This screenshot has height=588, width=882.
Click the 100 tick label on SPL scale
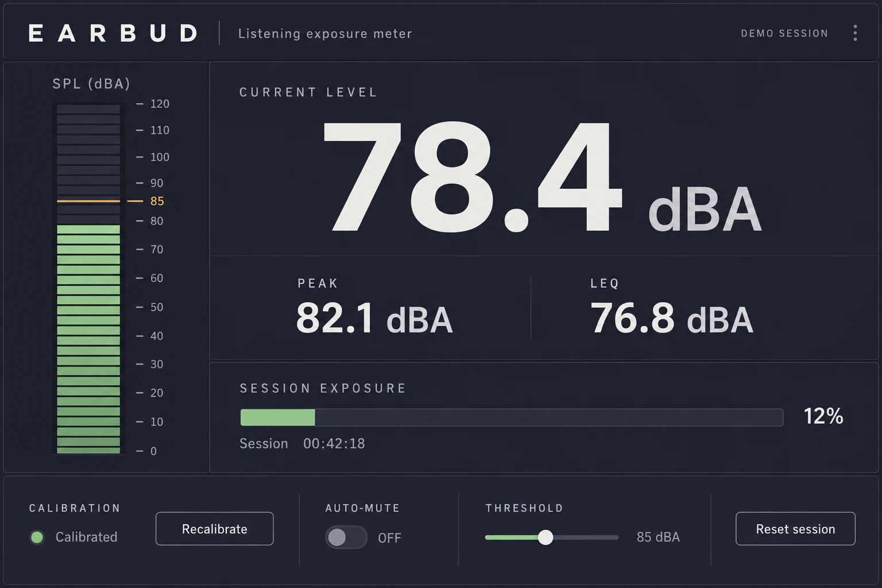(160, 157)
